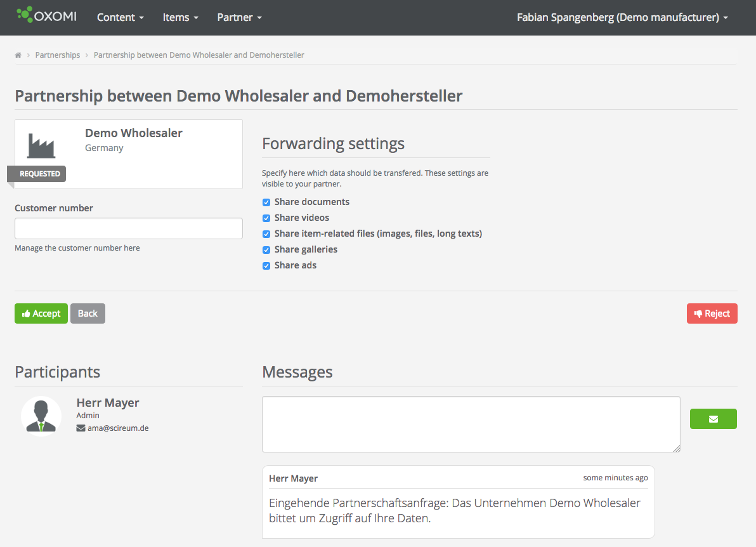Image resolution: width=756 pixels, height=547 pixels.
Task: Click the OXOMI logo
Action: pyautogui.click(x=46, y=16)
